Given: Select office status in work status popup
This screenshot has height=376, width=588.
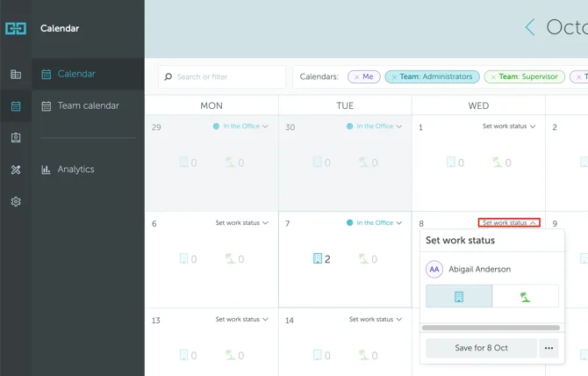Looking at the screenshot, I should click(459, 297).
